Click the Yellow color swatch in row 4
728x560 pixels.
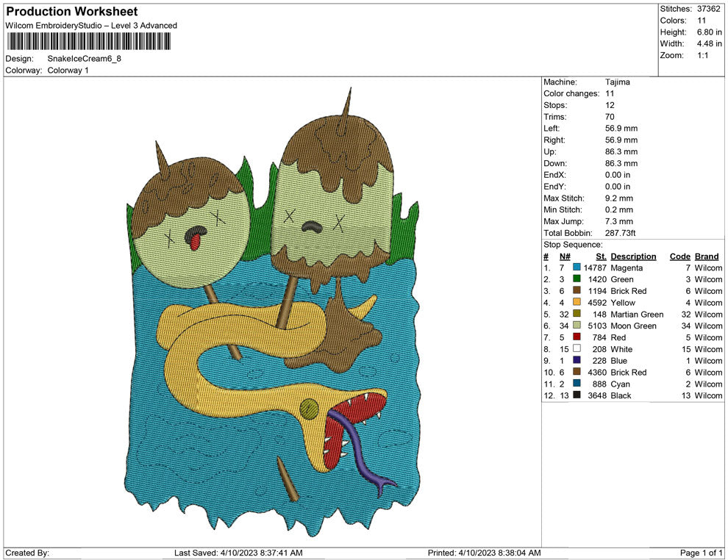click(577, 302)
